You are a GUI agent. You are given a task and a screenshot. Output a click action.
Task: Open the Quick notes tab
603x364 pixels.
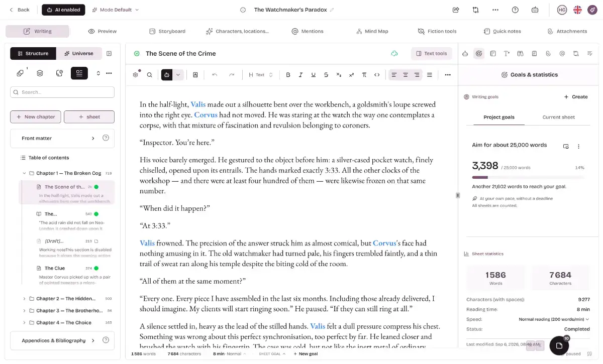(x=502, y=31)
